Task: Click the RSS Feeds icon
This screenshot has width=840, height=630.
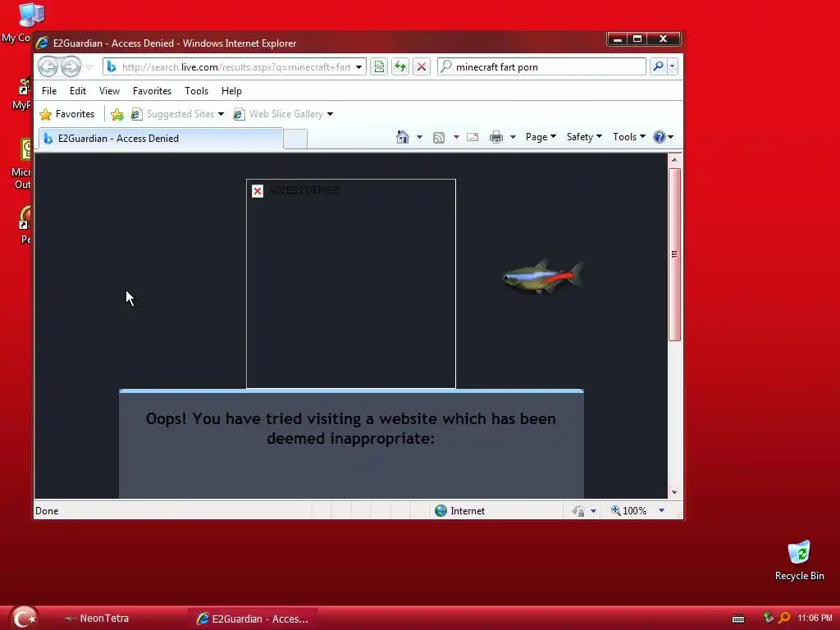Action: 439,137
